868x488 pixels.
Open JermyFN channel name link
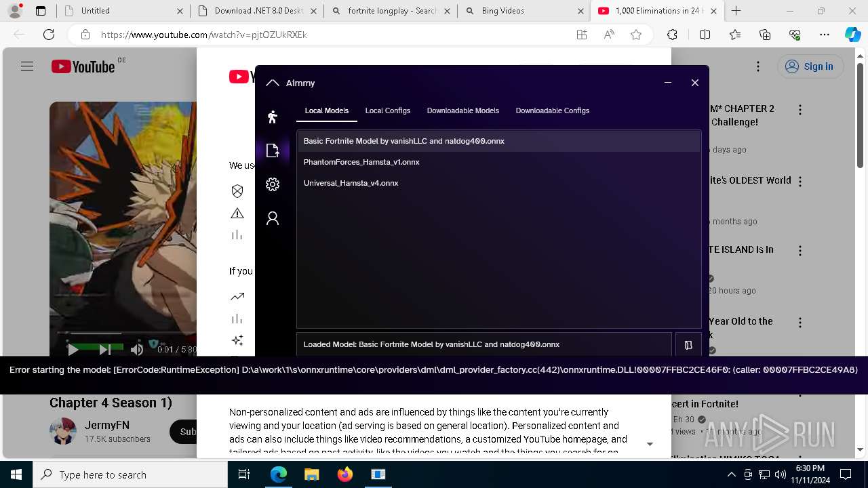(107, 426)
